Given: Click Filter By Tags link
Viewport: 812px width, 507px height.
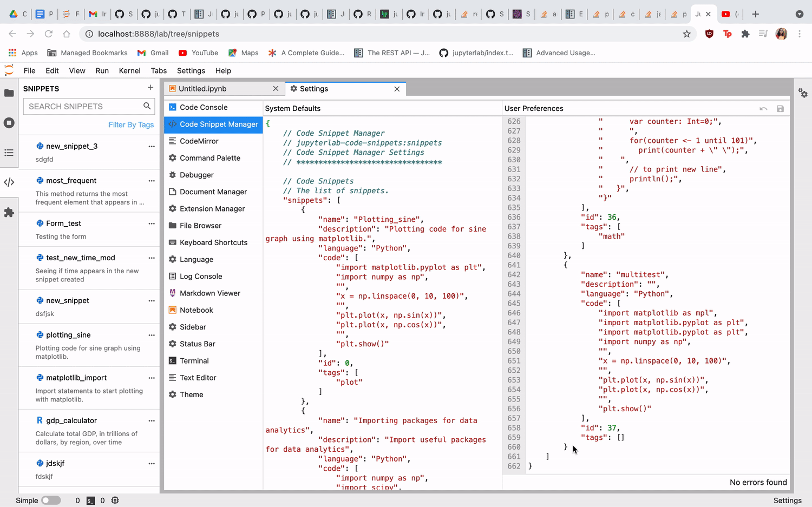Looking at the screenshot, I should pyautogui.click(x=131, y=124).
